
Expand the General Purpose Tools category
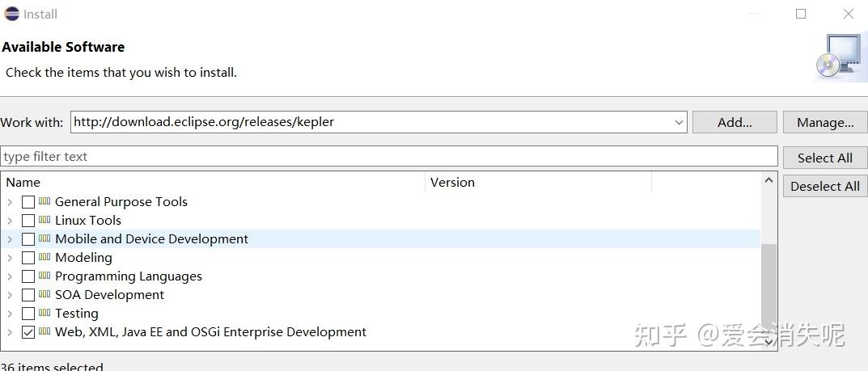pyautogui.click(x=10, y=202)
